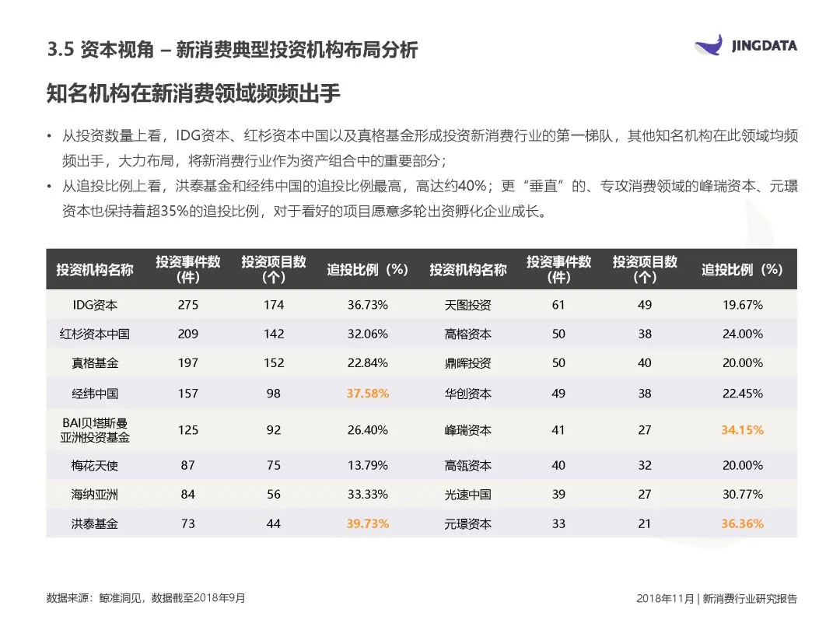
Task: Select the "梅花天使" cell
Action: [95, 465]
